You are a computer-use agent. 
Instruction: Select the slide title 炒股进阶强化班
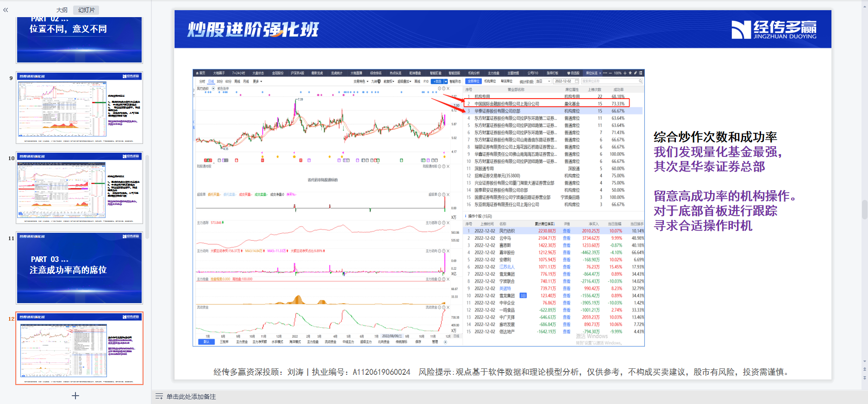pyautogui.click(x=253, y=30)
